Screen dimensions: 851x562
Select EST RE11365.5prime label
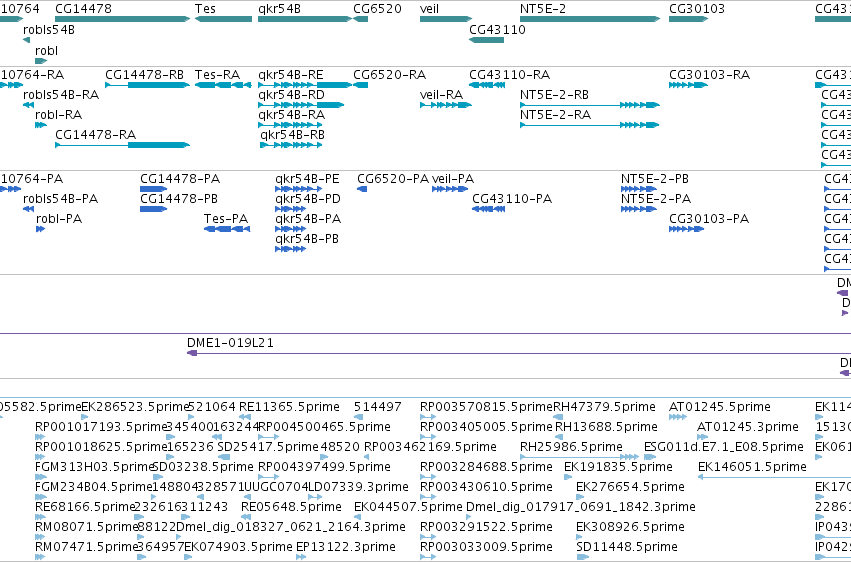pyautogui.click(x=289, y=407)
